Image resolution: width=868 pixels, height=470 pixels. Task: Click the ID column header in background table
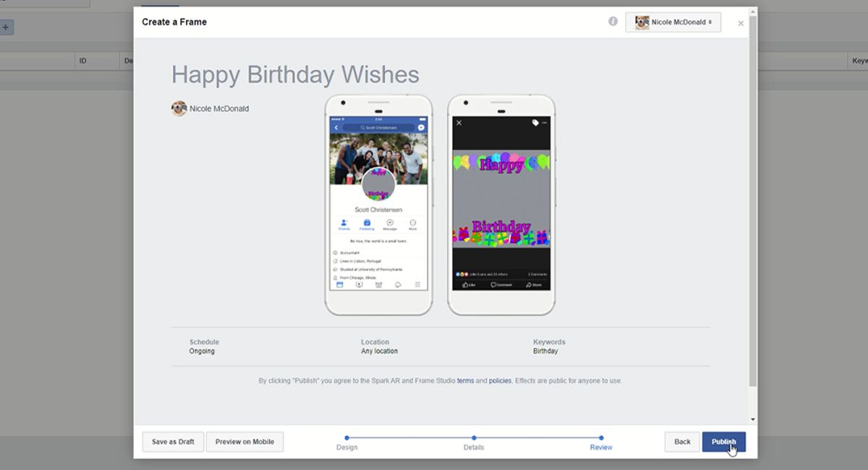point(97,61)
